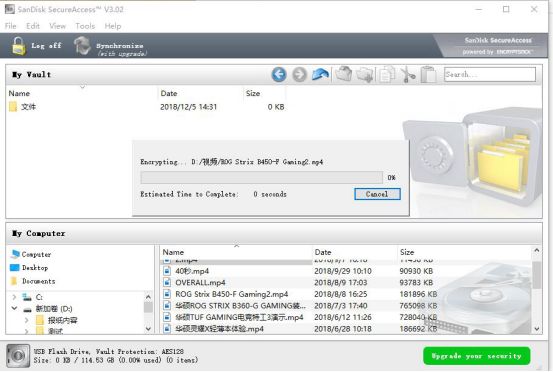Screen dimensions: 553x372
Task: Expand the 报纸内容 folder node
Action: (x=27, y=320)
